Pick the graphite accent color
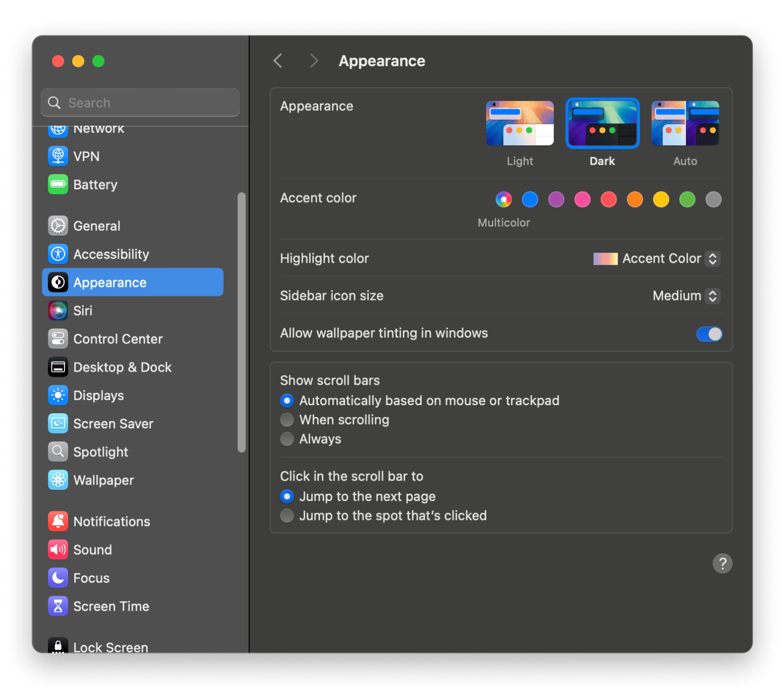This screenshot has height=700, width=782. click(713, 200)
